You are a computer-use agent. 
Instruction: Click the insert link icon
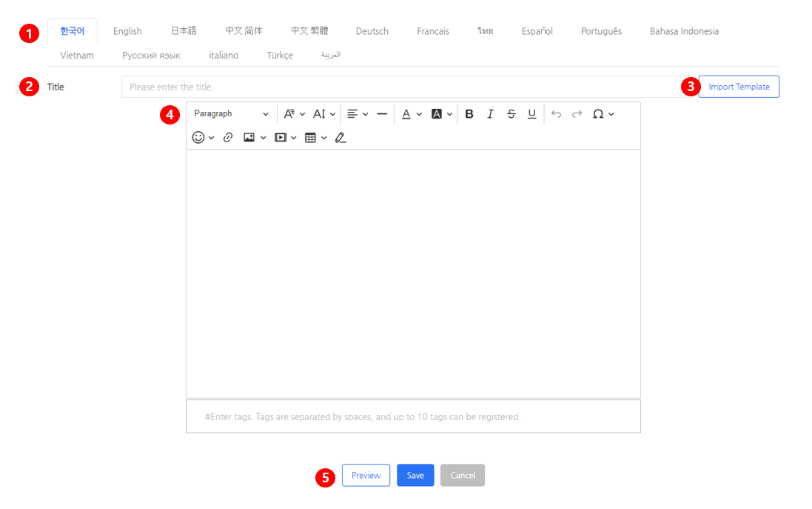[x=228, y=138]
